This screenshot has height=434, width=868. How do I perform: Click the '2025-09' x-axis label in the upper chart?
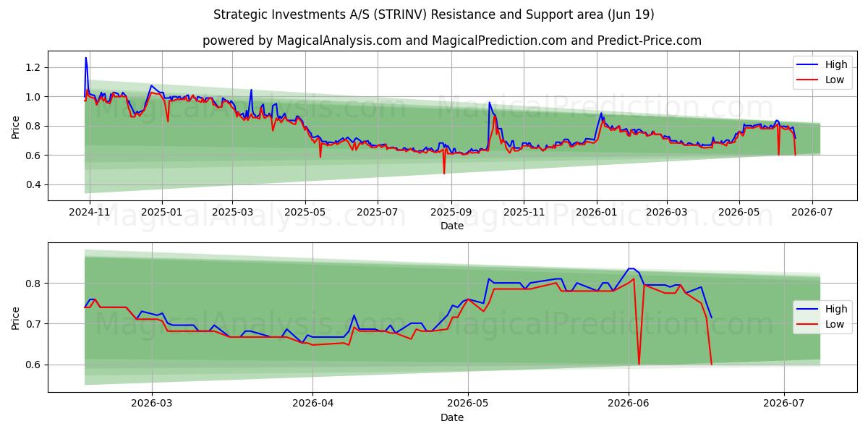tap(451, 213)
